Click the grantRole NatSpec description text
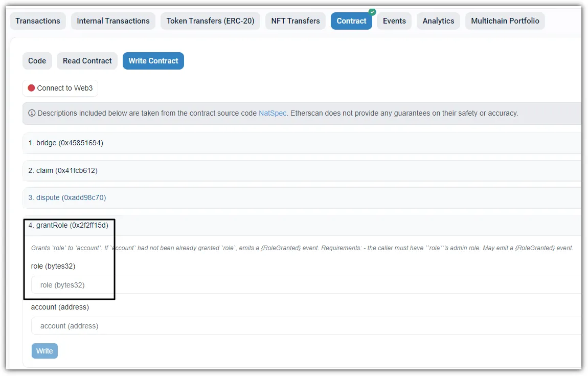Image resolution: width=588 pixels, height=376 pixels. [x=302, y=248]
